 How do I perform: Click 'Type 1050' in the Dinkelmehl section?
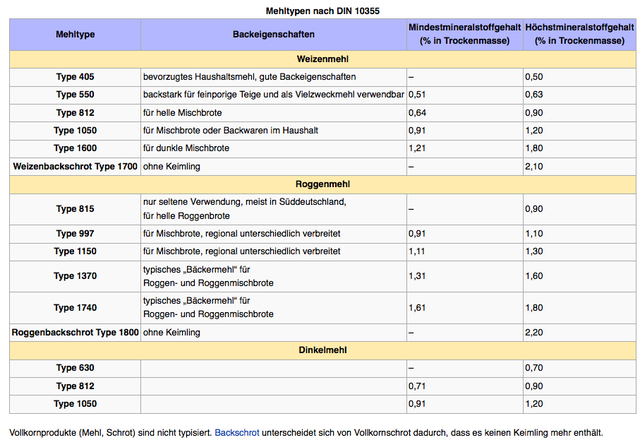[x=75, y=404]
